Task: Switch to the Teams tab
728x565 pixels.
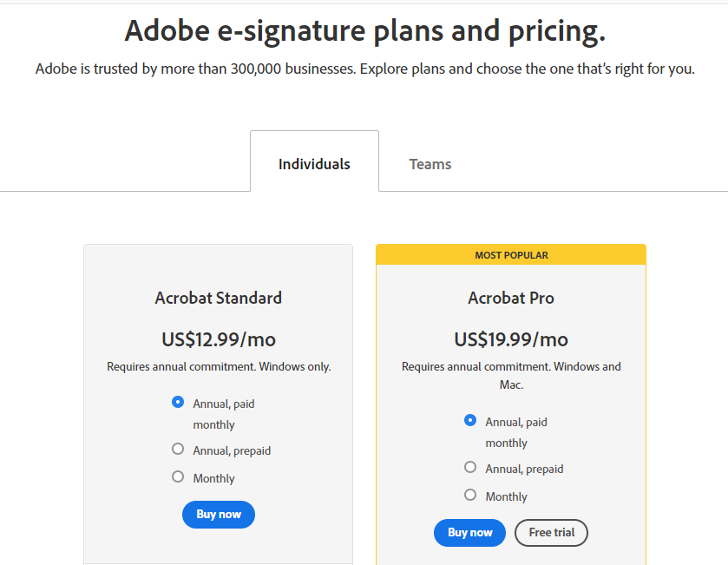Action: [x=430, y=163]
